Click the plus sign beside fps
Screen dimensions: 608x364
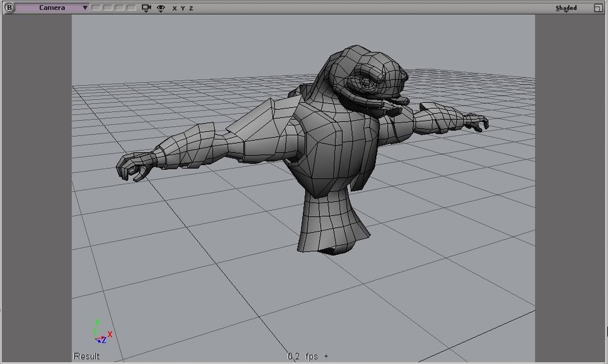click(326, 356)
